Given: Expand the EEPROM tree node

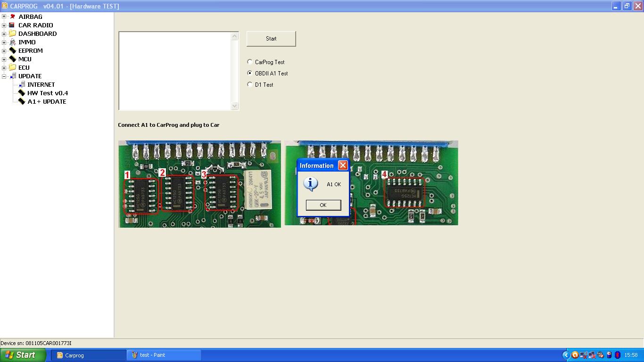Looking at the screenshot, I should click(4, 50).
